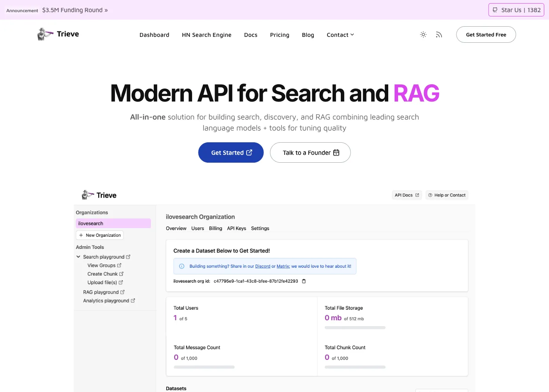Image resolution: width=549 pixels, height=392 pixels.
Task: Click the calendar icon on Talk to a Founder
Action: pos(336,152)
